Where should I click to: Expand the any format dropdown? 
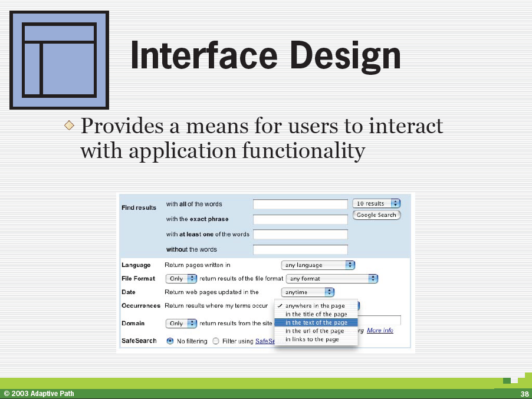point(331,278)
